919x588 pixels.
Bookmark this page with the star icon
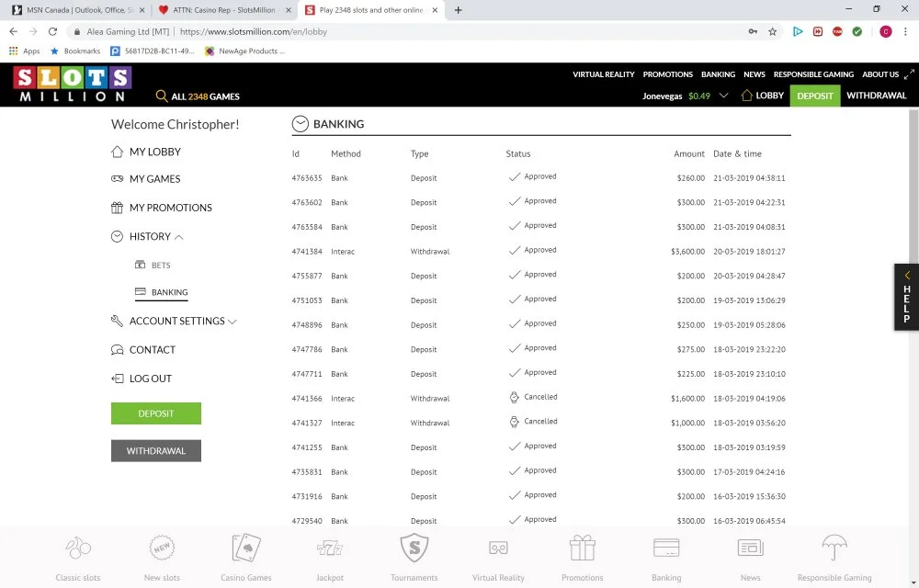773,31
